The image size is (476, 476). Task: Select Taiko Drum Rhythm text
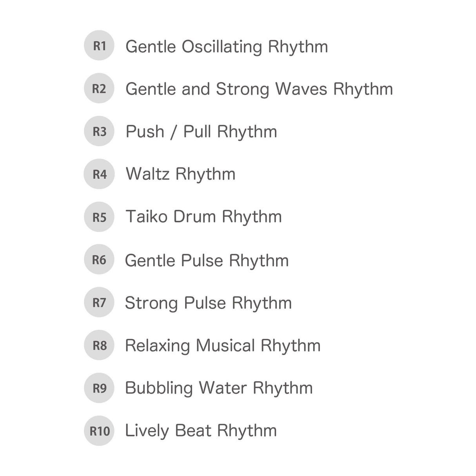click(203, 217)
